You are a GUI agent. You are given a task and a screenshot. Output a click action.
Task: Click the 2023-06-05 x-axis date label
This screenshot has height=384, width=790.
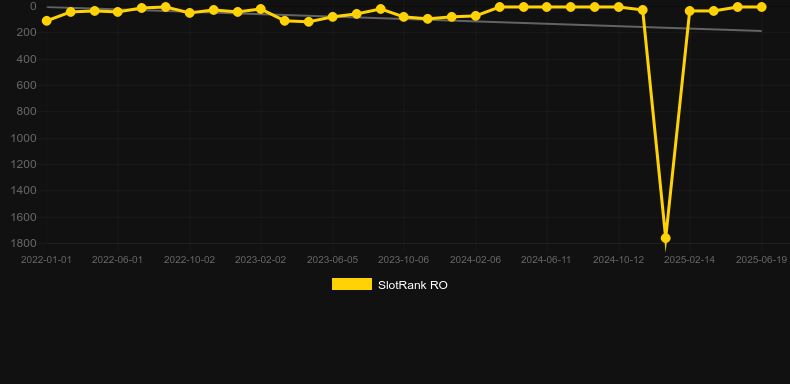(x=333, y=260)
